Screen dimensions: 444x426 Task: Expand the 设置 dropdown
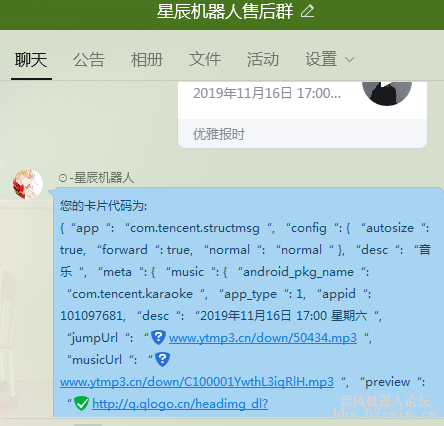(x=330, y=60)
